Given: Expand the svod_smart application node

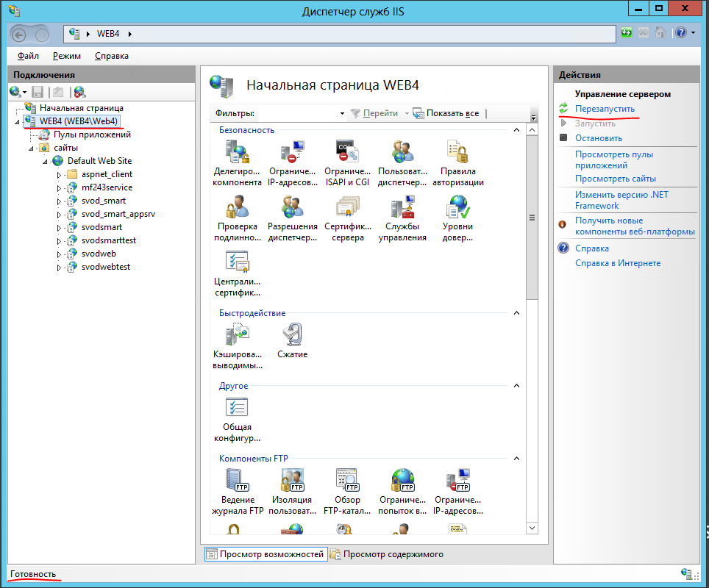Looking at the screenshot, I should [x=59, y=201].
